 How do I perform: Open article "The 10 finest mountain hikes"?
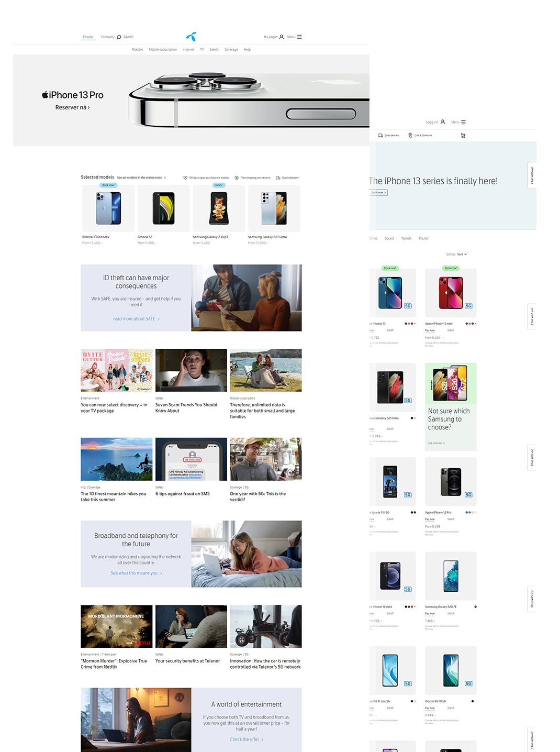[x=114, y=496]
